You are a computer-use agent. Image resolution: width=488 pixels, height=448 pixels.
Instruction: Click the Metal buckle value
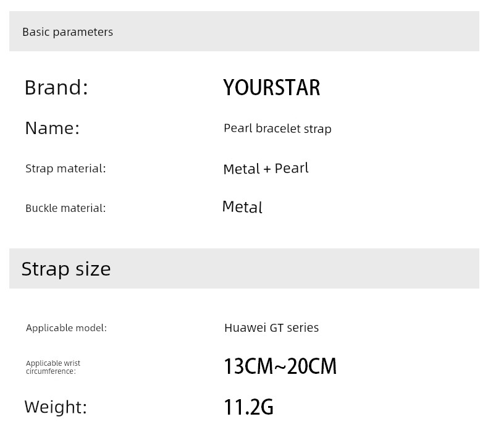[x=242, y=207]
